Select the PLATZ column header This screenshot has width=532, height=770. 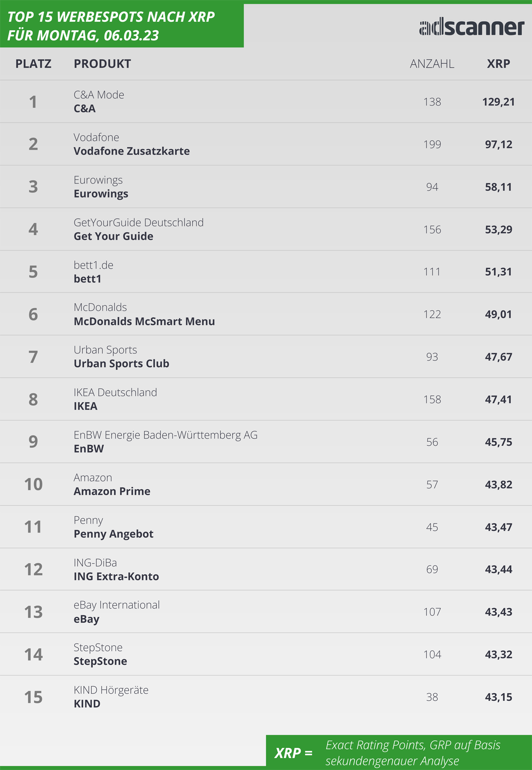pyautogui.click(x=33, y=64)
